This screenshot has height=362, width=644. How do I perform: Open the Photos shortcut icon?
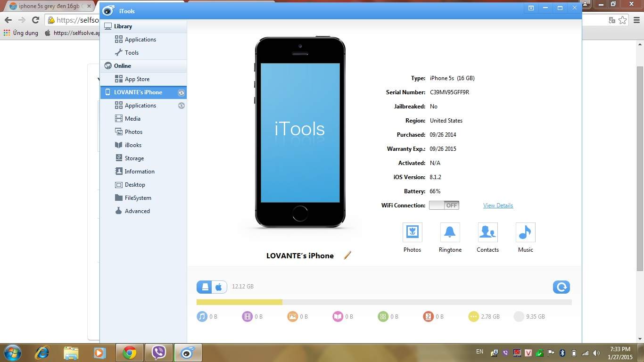[x=412, y=232]
